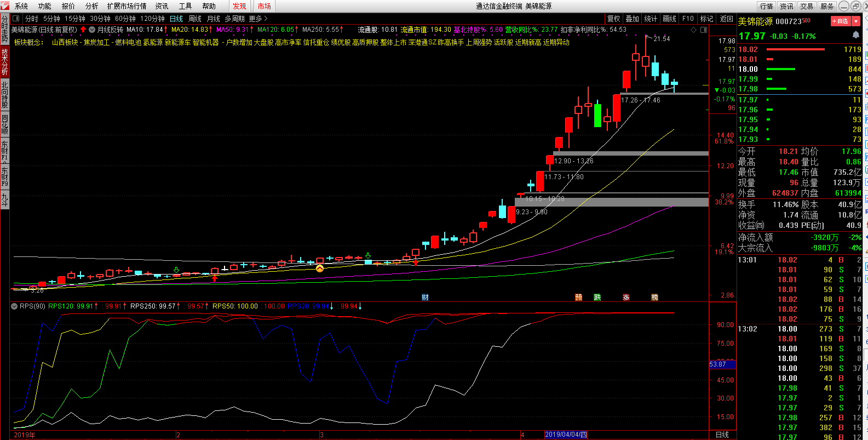Click the 返回 button
The height and width of the screenshot is (440, 868).
(x=726, y=19)
